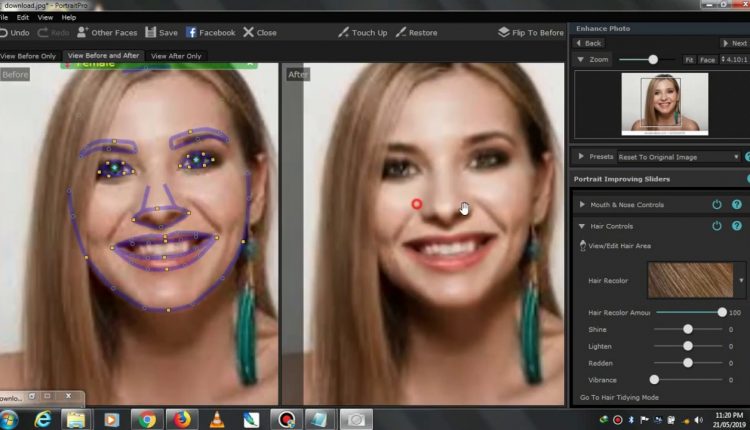Screen dimensions: 750x430
Task: Click the Vibrance slider handle
Action: point(654,380)
